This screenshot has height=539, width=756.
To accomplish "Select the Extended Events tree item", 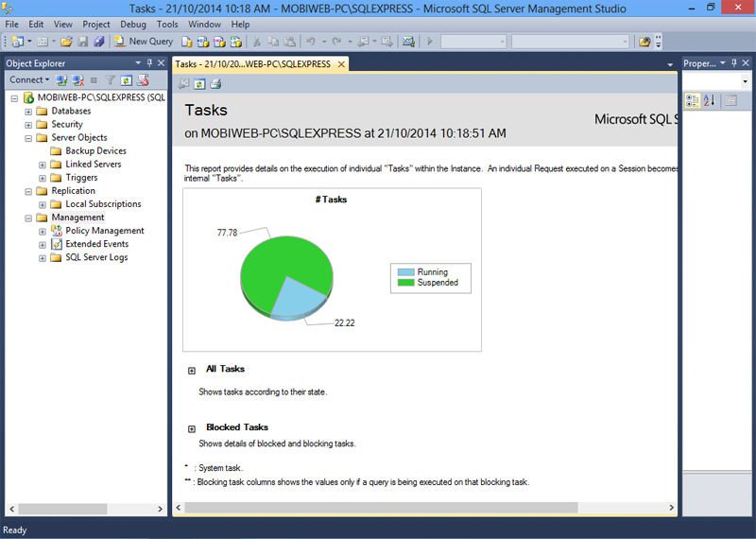I will pos(97,244).
